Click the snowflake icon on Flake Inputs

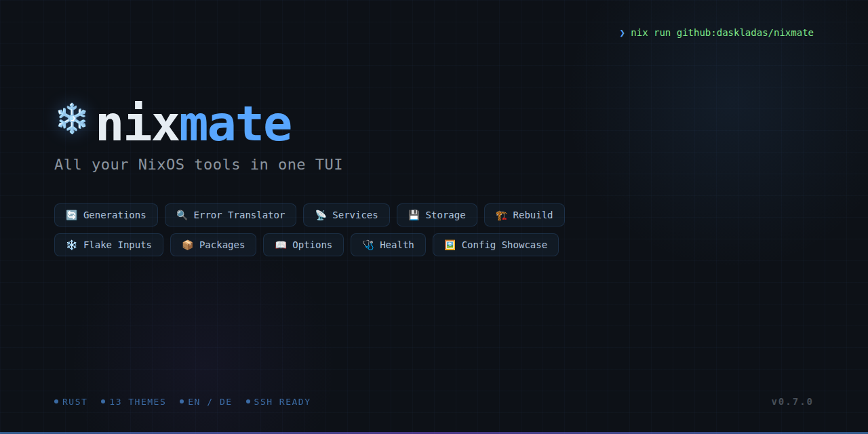coord(71,245)
